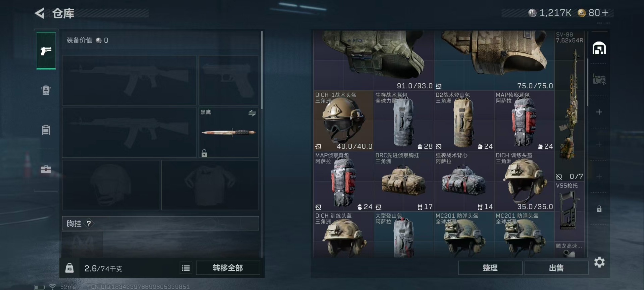Click the 转移全部 button

pyautogui.click(x=228, y=268)
